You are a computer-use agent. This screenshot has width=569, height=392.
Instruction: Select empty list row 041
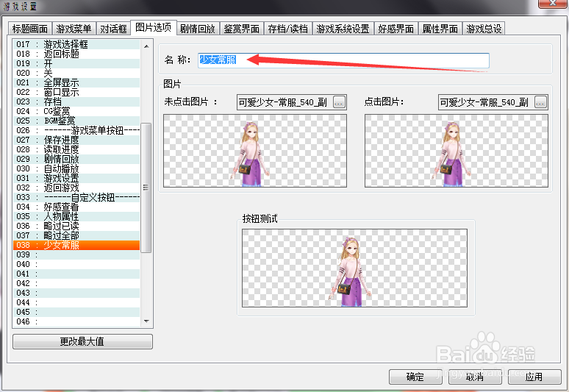(76, 274)
